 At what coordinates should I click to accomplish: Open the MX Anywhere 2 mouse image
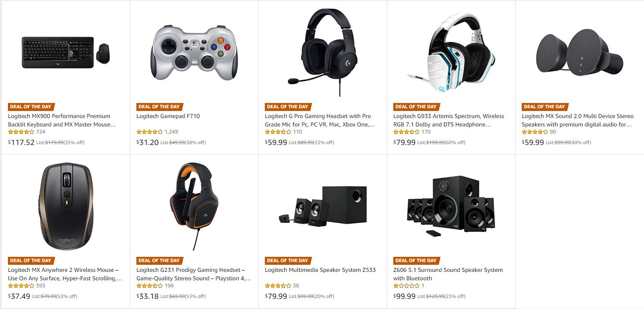coord(66,206)
